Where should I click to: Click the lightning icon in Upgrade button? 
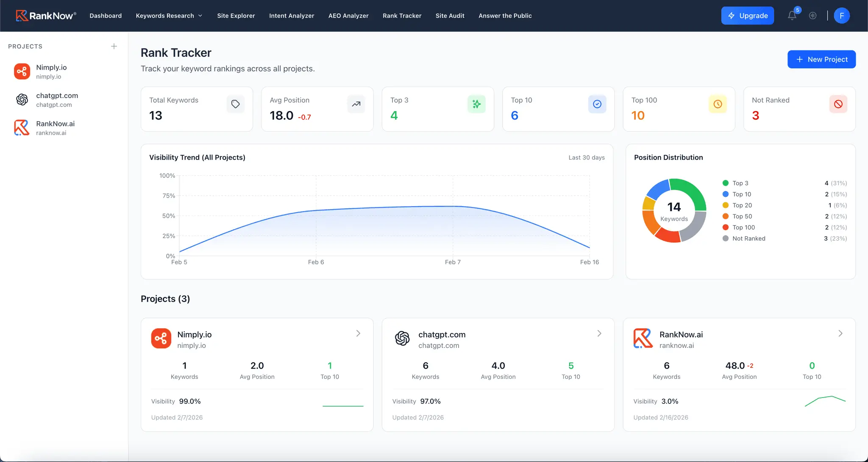pos(731,16)
